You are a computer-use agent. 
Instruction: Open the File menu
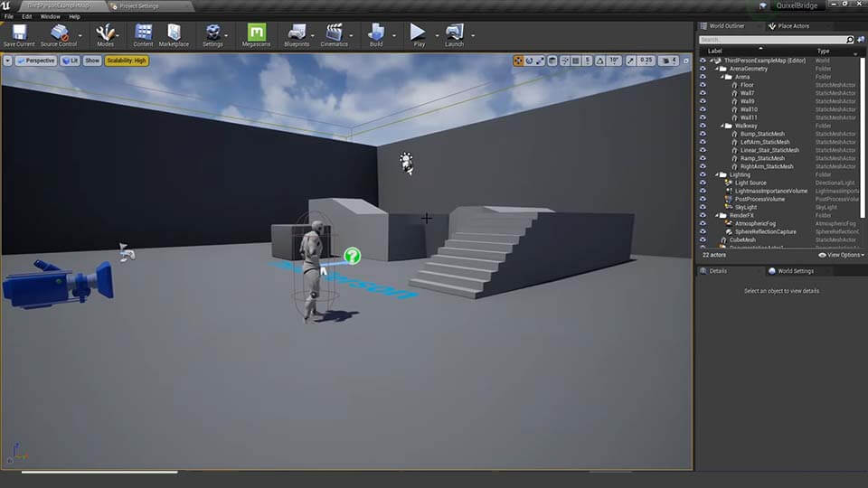9,16
